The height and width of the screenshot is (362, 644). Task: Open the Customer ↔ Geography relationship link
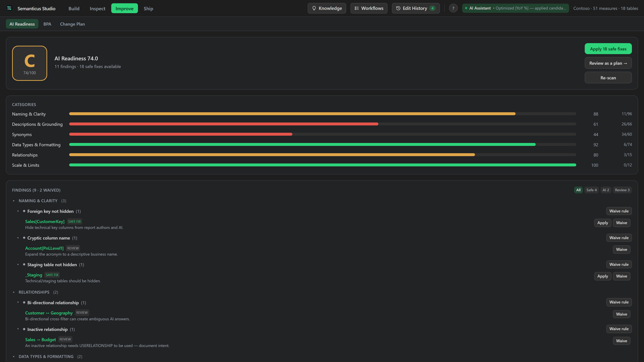[49, 313]
